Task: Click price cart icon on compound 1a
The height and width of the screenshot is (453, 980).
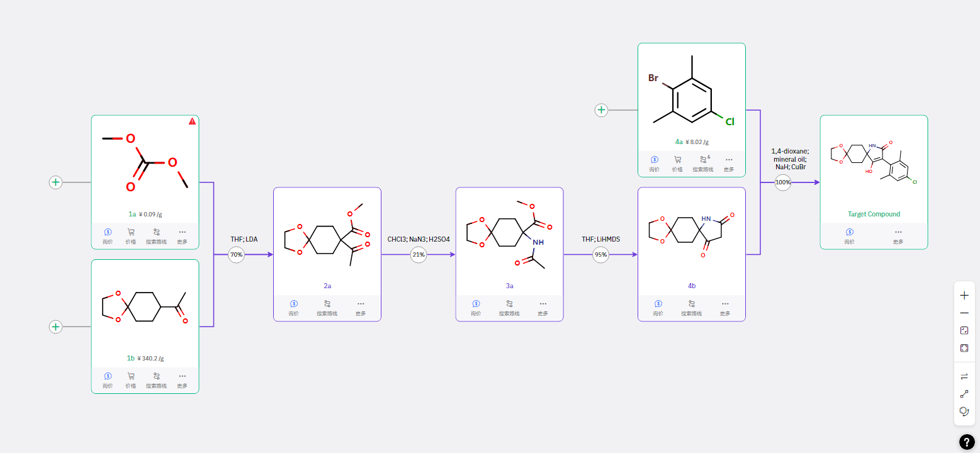Action: click(131, 232)
